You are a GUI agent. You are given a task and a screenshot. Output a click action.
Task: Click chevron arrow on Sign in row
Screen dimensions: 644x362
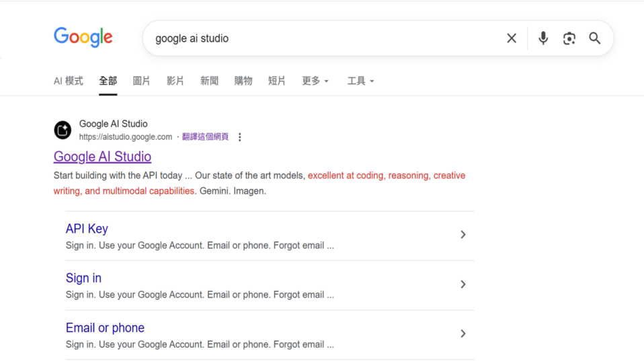click(462, 285)
